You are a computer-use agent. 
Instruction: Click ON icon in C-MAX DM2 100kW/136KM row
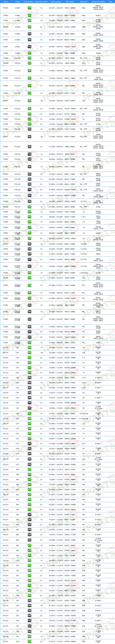29,47
